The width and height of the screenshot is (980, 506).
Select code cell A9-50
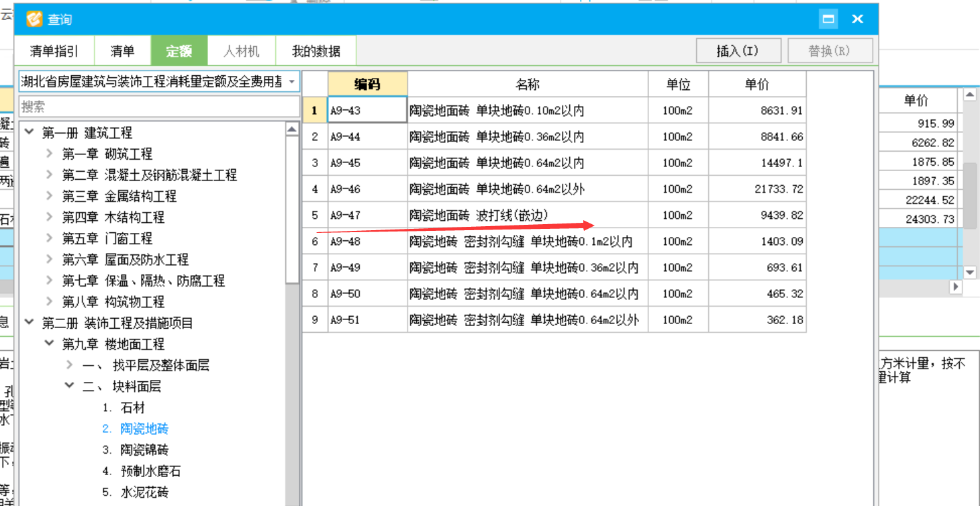tap(367, 294)
